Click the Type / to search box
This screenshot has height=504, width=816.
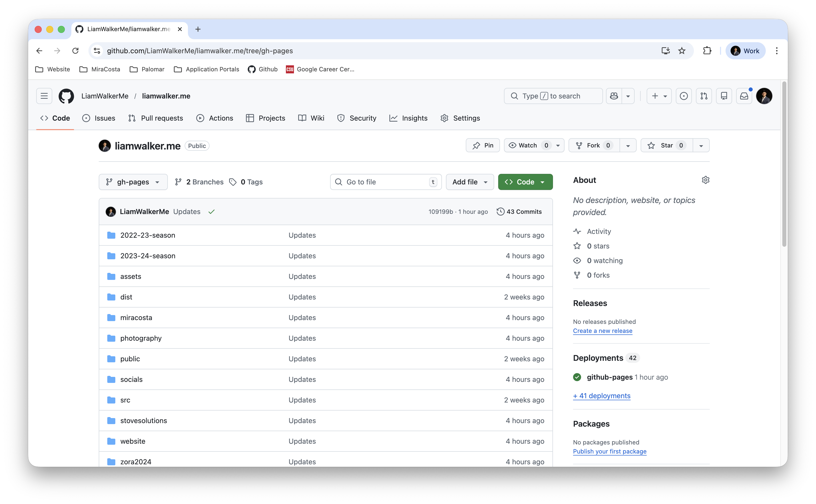(553, 96)
